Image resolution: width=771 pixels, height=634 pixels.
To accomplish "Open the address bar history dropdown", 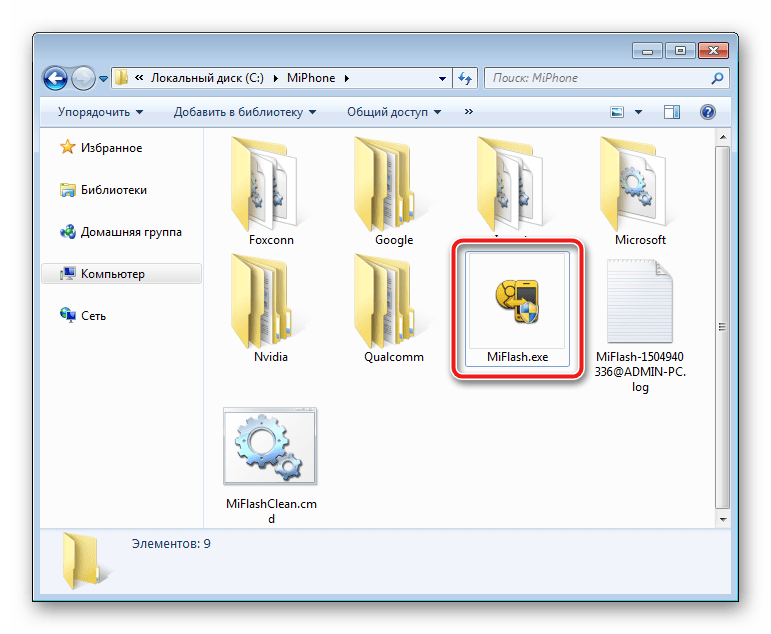I will (x=442, y=78).
